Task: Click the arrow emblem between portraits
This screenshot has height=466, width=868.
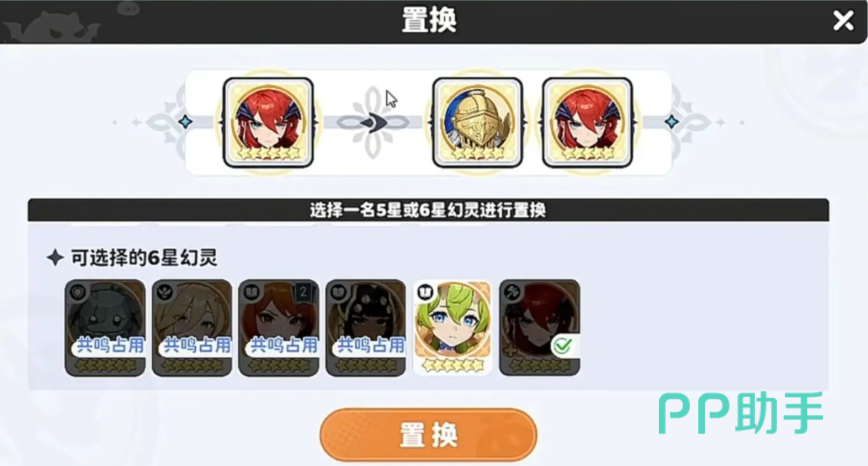Action: [x=374, y=122]
